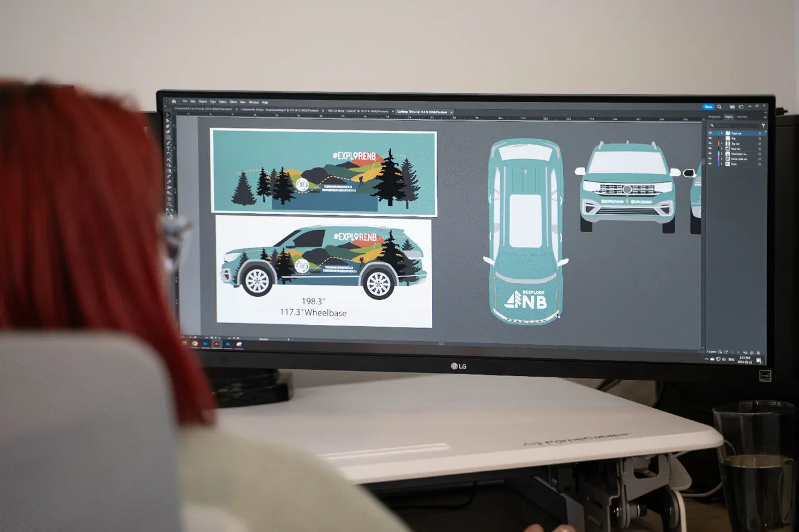Click the layer filter funnel icon

click(x=763, y=125)
